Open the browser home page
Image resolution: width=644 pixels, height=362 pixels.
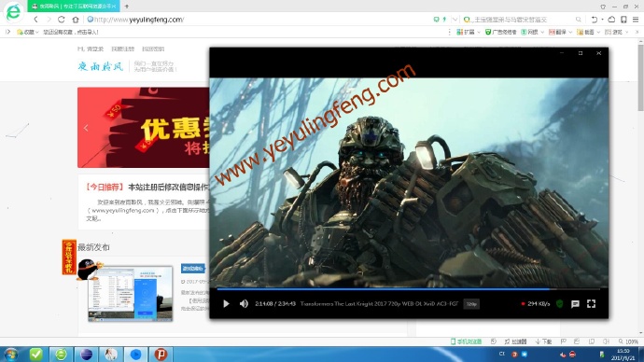click(x=76, y=20)
